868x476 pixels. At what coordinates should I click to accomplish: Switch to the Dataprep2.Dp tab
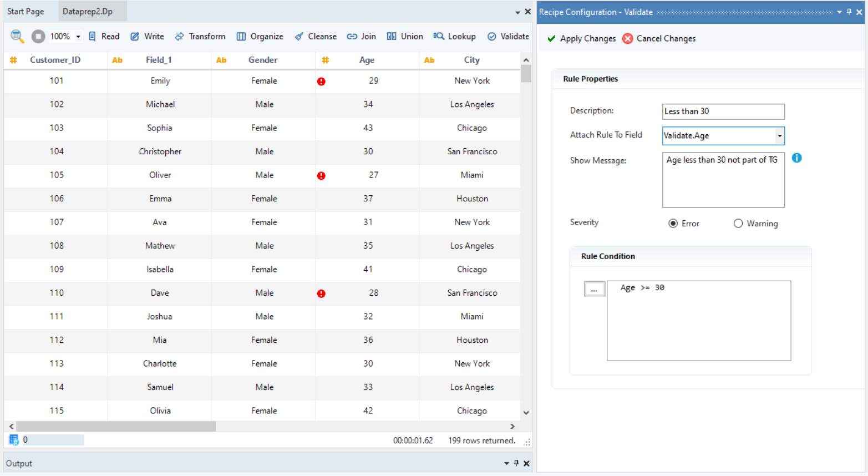point(88,11)
